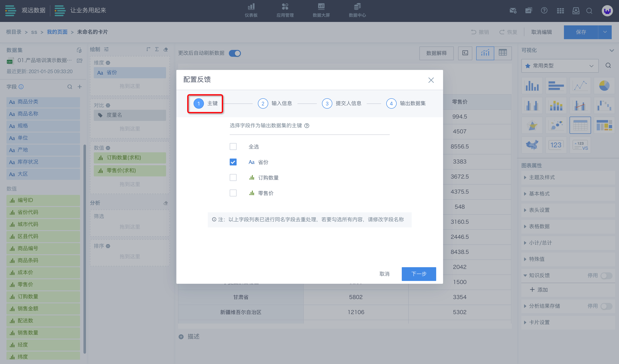Toggle auto-refresh data switch off
Screen dimensions: 619x364
235,53
